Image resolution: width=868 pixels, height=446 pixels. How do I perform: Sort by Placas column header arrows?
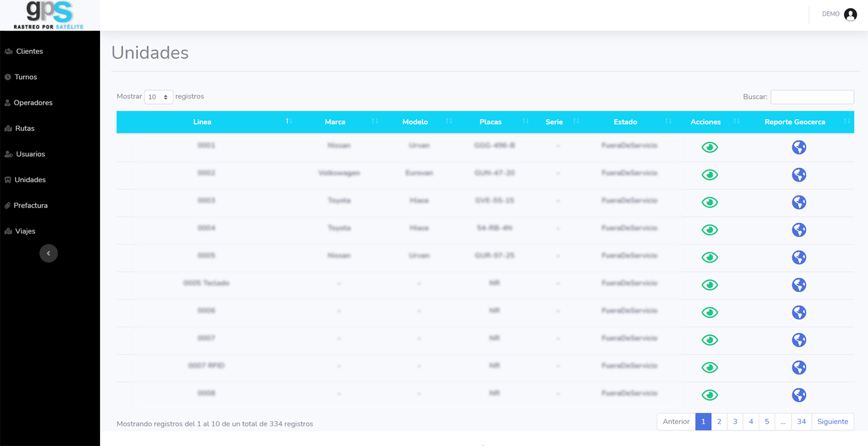tap(525, 121)
